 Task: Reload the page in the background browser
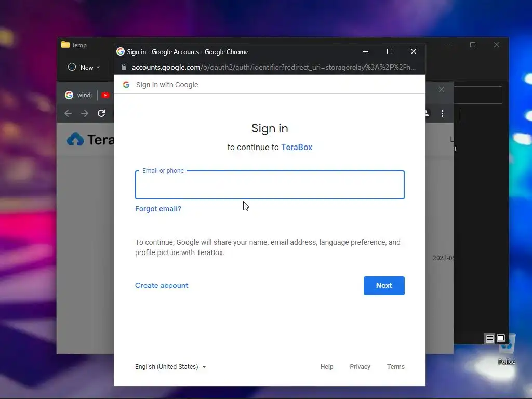(x=101, y=113)
